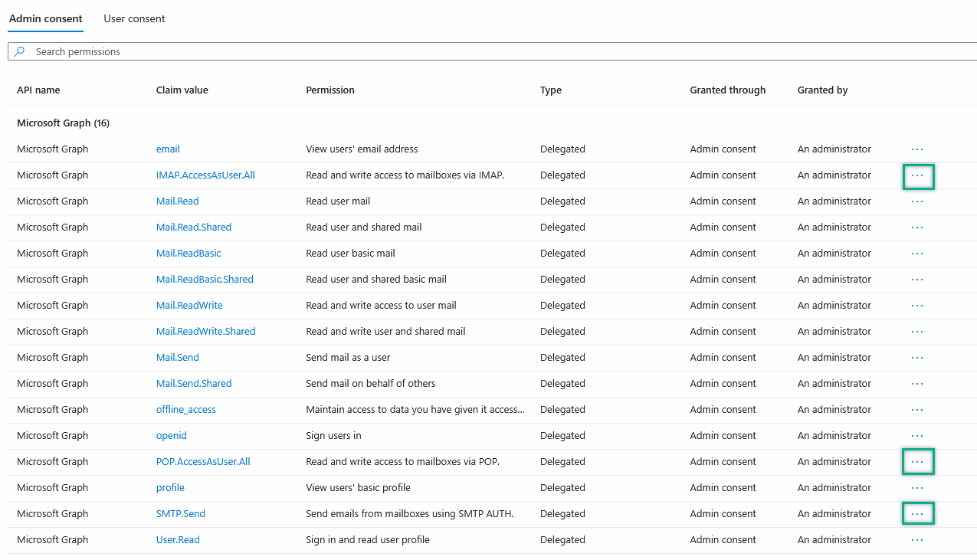Open the Mail.ReadWrite.Shared claim link

(x=205, y=331)
